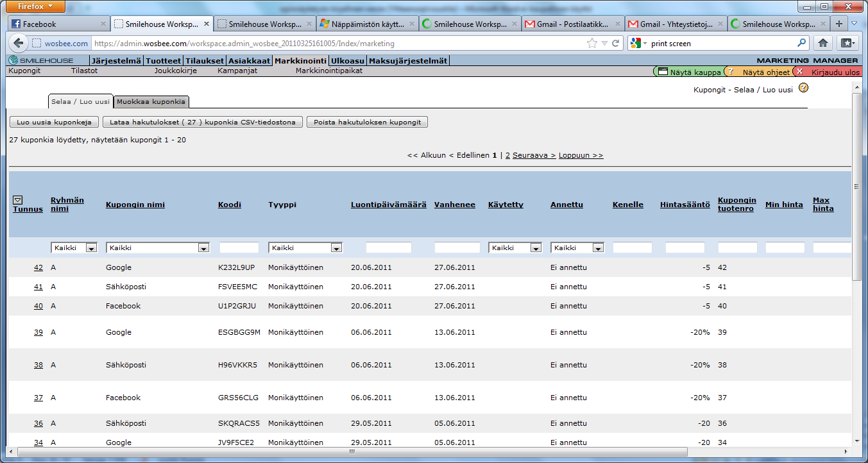Open the Tilaukset menu
This screenshot has height=463, width=868.
205,61
